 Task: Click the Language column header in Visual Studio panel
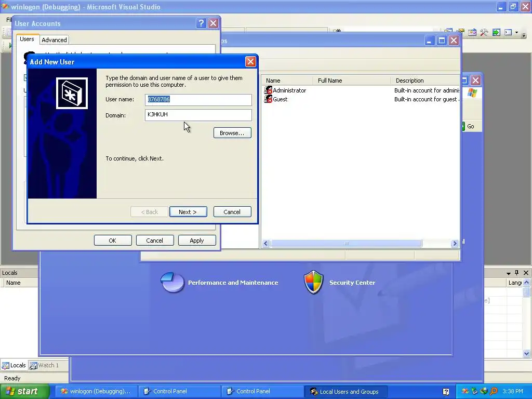coord(515,283)
